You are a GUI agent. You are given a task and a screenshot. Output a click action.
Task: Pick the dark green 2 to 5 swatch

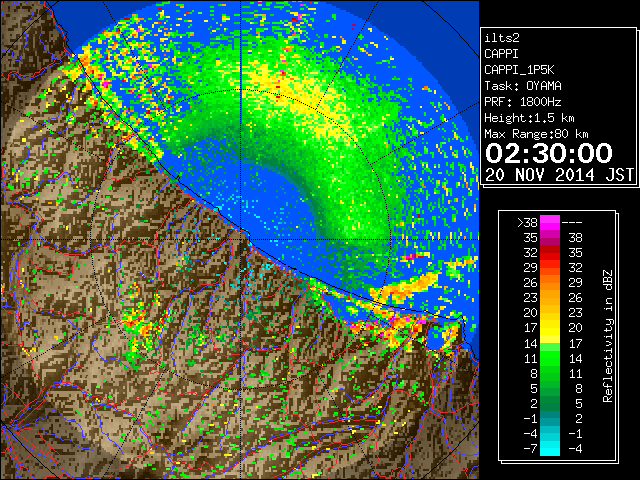[x=550, y=403]
